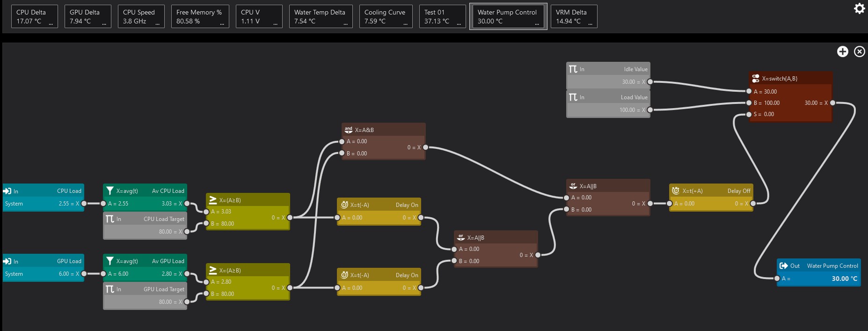The width and height of the screenshot is (868, 331).
Task: Click the Out icon on Water Pump Control node
Action: coord(783,265)
